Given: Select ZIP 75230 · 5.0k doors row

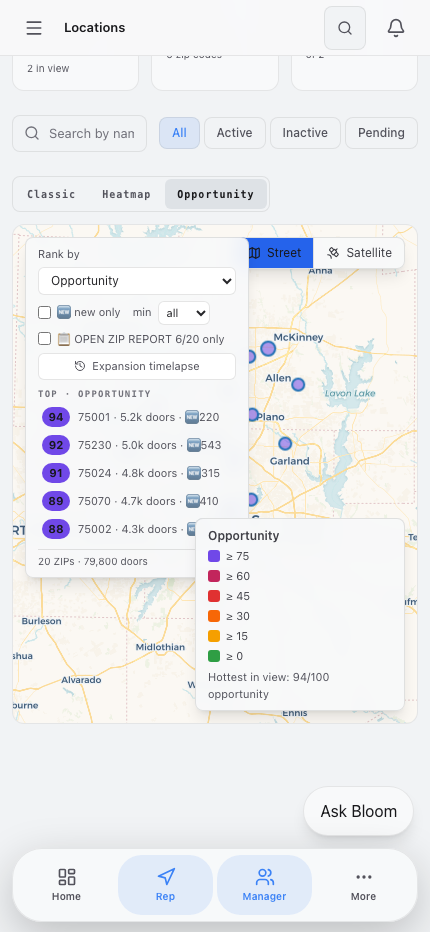Looking at the screenshot, I should click(x=137, y=445).
